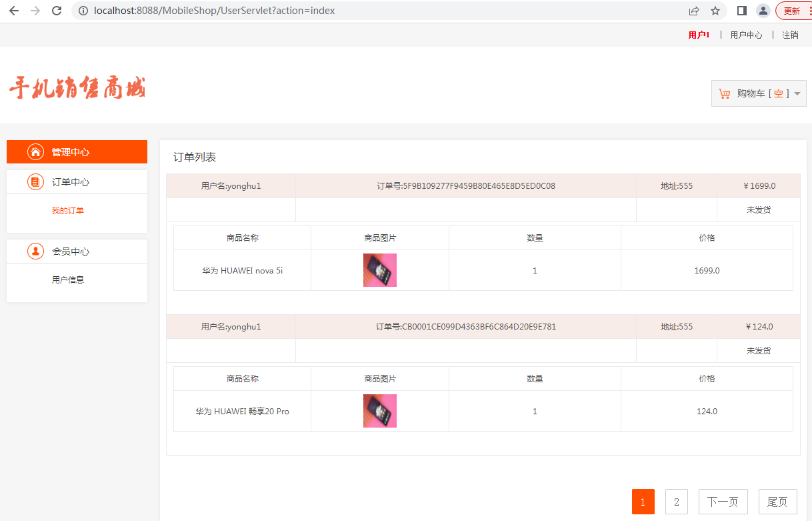The image size is (812, 521).
Task: View site info icon in address bar
Action: click(x=83, y=11)
